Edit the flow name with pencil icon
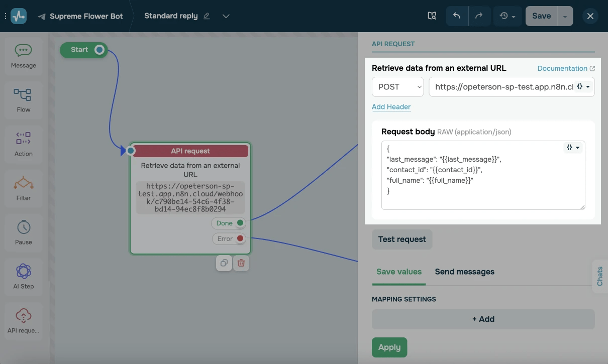Screen dimensions: 608x364 207,16
